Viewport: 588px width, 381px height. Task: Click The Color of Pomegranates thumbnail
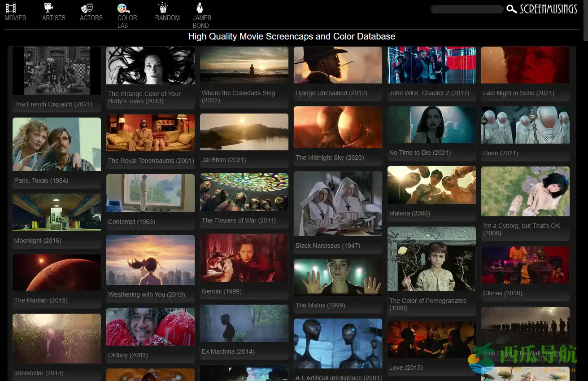point(431,259)
